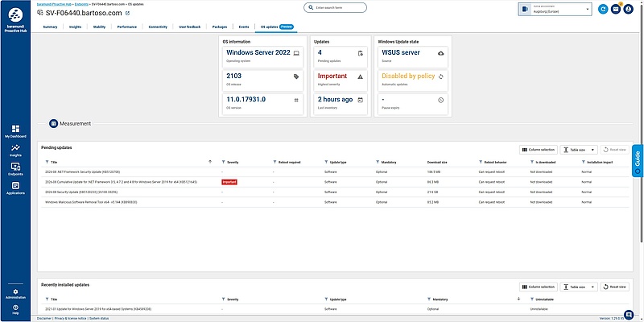The width and height of the screenshot is (644, 322).
Task: Open the chat bubble icon at the bottom right
Action: [x=629, y=315]
